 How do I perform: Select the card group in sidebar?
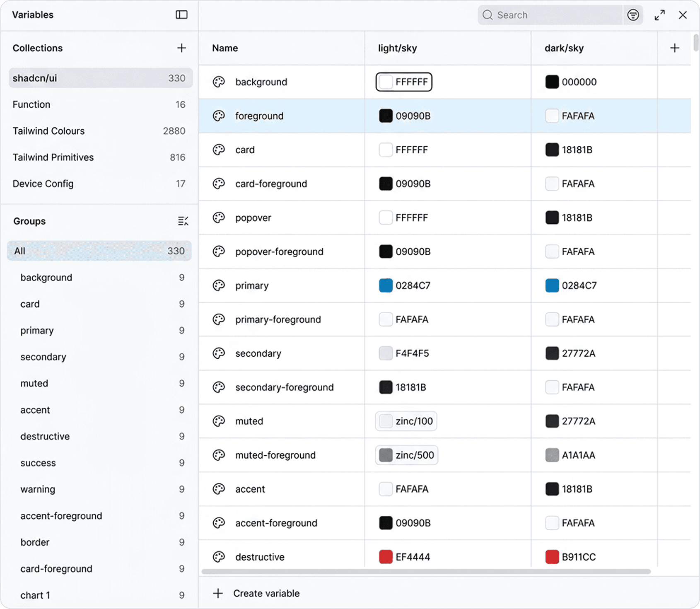click(x=99, y=304)
